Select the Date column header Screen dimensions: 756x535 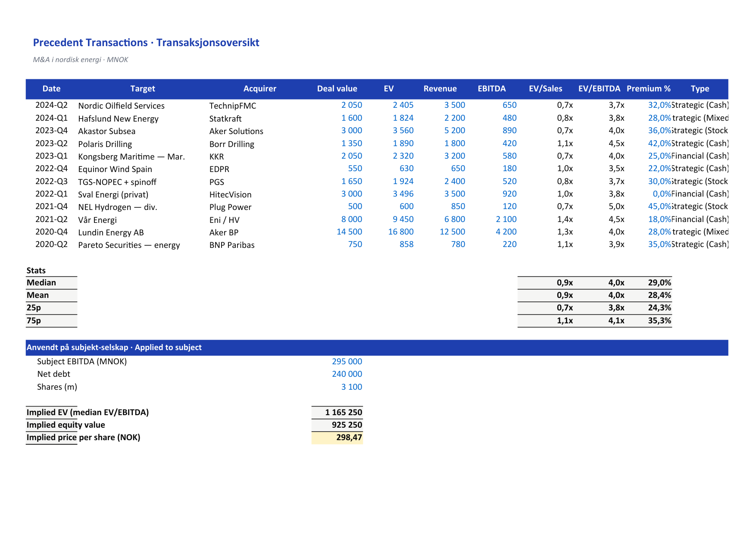click(x=51, y=89)
